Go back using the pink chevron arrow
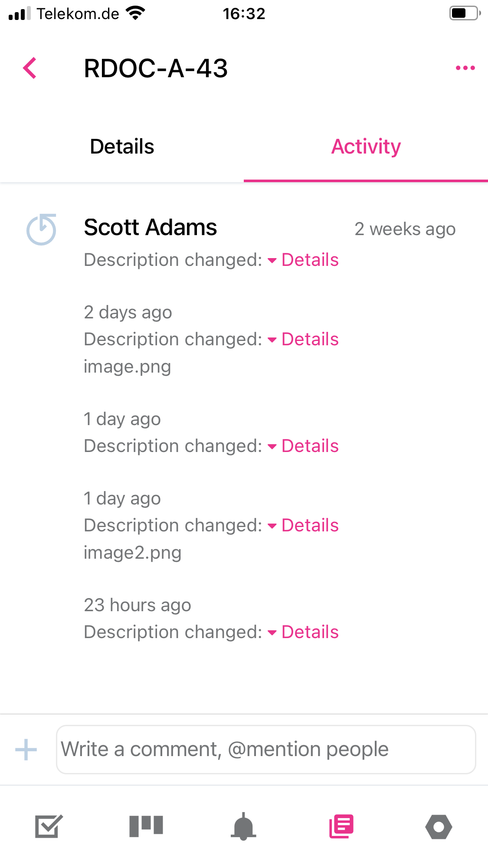This screenshot has width=488, height=868. click(29, 68)
